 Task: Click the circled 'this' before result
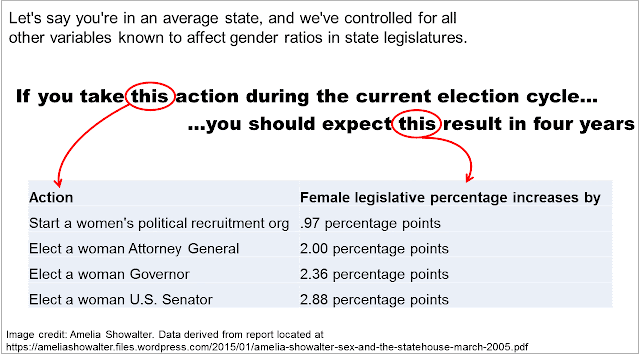(417, 123)
